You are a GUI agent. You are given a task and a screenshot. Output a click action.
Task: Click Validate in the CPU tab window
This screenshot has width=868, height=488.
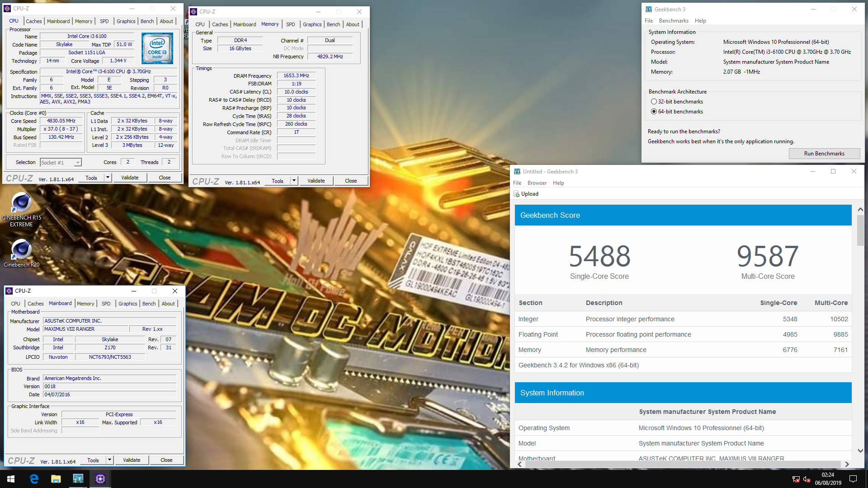[x=130, y=178]
